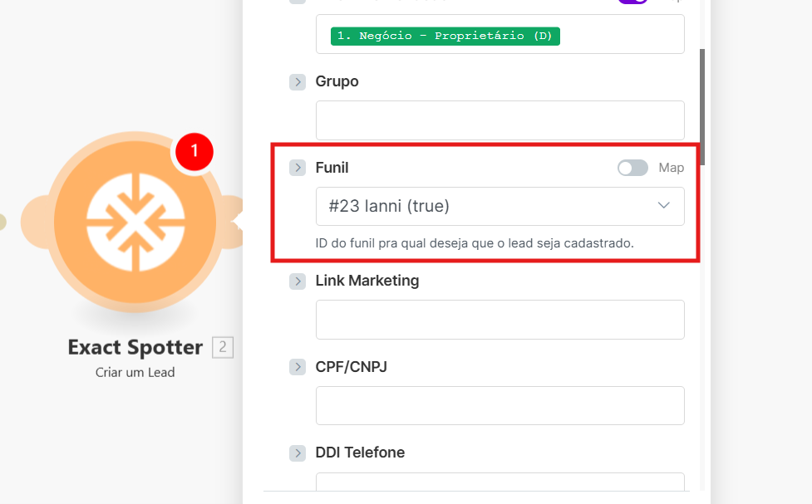812x504 pixels.
Task: Click the CPF/CNPJ label
Action: tap(351, 366)
